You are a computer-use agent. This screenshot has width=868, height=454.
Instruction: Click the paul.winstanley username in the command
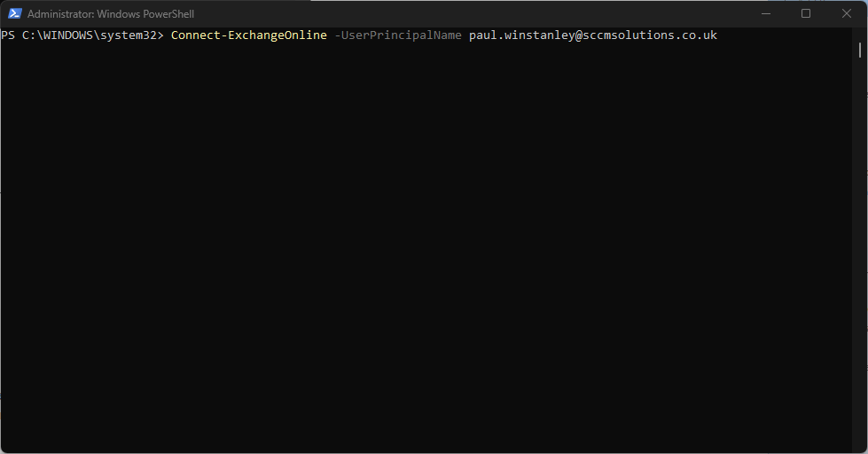[521, 35]
